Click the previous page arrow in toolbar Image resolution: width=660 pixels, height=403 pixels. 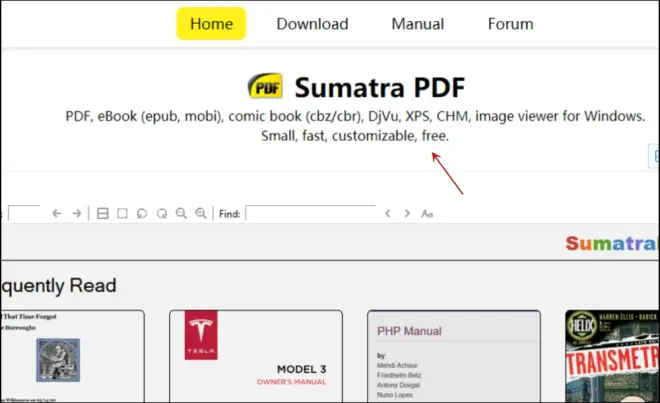(57, 213)
